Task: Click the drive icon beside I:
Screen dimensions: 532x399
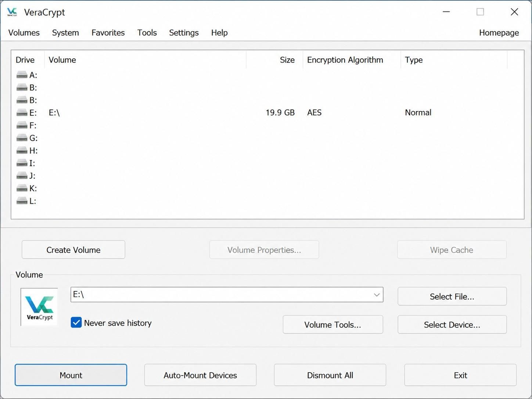Action: click(x=22, y=163)
